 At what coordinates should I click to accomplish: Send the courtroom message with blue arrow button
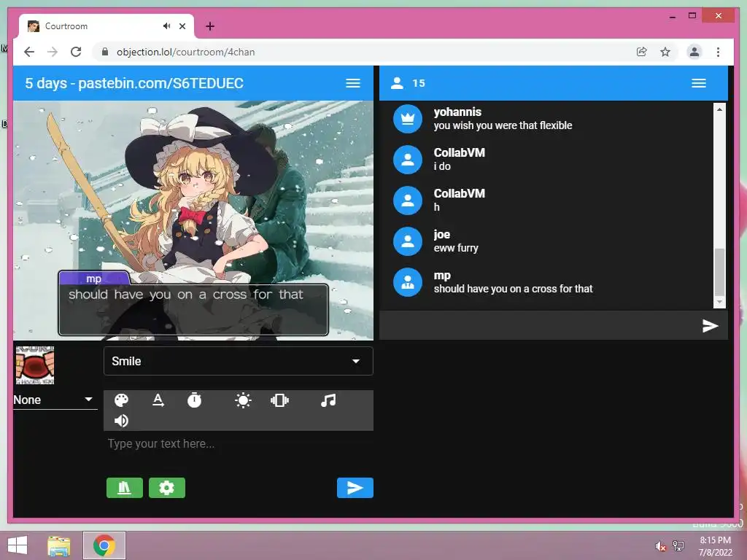coord(355,488)
